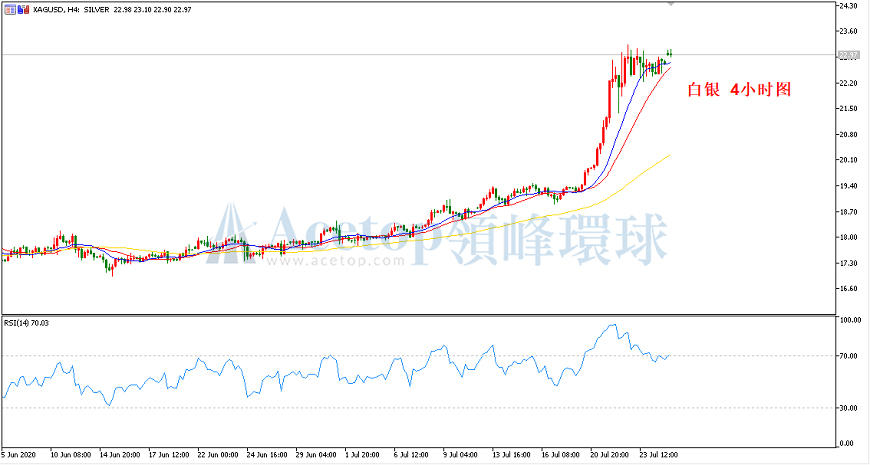Click the red 白银 4小时图 annotation
Image resolution: width=870 pixels, height=465 pixels.
click(739, 89)
